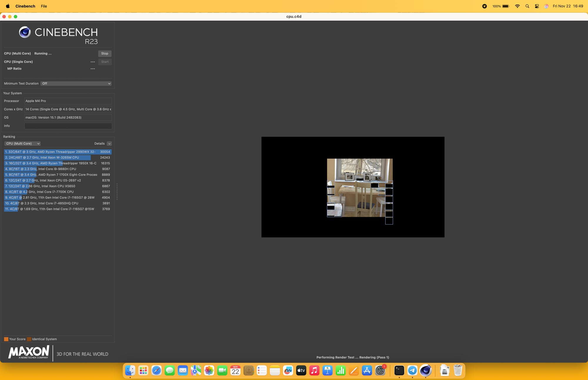This screenshot has width=588, height=380.
Task: Open Spotlight search in menu bar
Action: pyautogui.click(x=527, y=6)
